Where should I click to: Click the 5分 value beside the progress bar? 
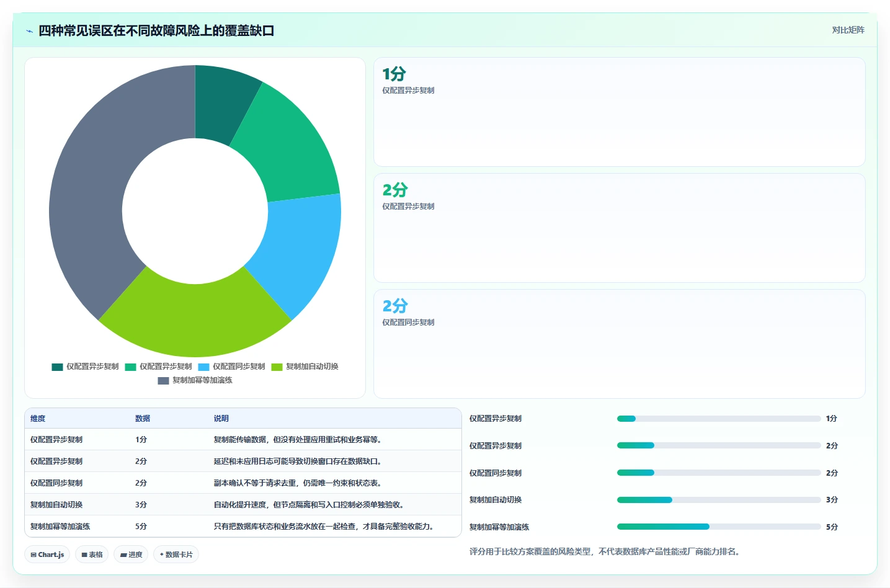[x=832, y=527]
